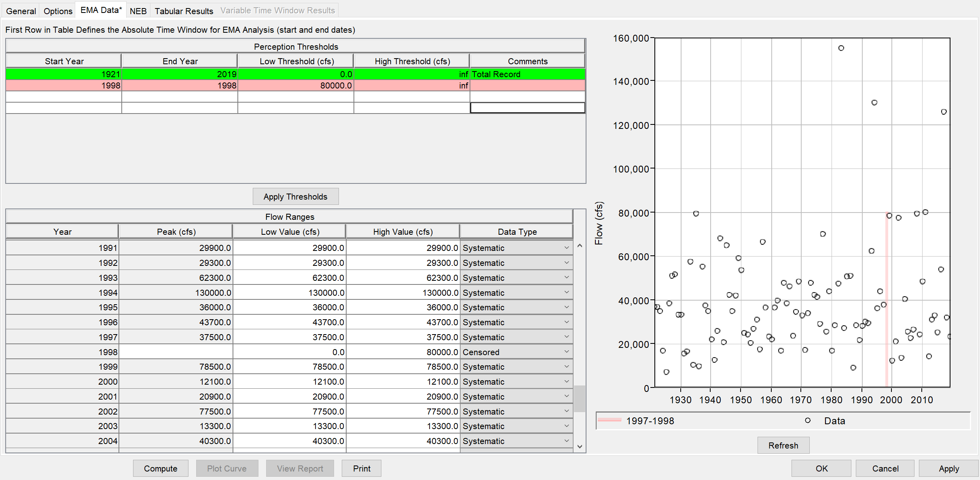Screen dimensions: 980x480
Task: Click the pink 1998 threshold bar in plot
Action: [x=887, y=299]
